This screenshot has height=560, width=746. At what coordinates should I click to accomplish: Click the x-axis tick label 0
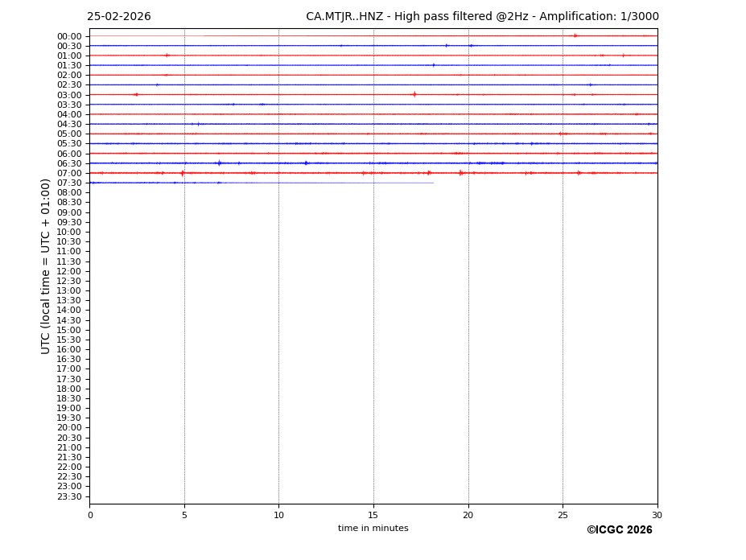point(90,515)
